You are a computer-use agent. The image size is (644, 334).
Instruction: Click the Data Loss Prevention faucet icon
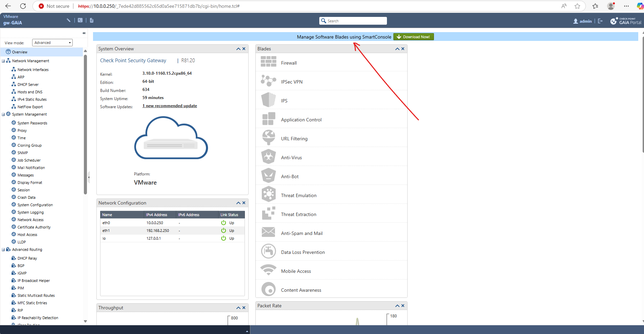[269, 251]
